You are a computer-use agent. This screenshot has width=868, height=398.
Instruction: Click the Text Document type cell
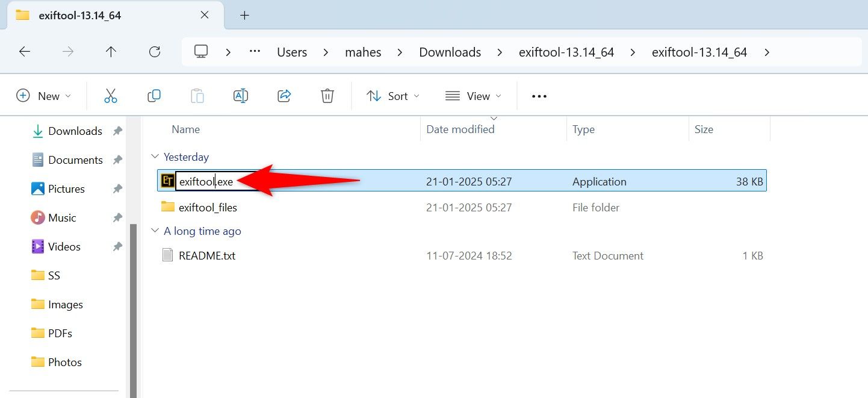(608, 255)
